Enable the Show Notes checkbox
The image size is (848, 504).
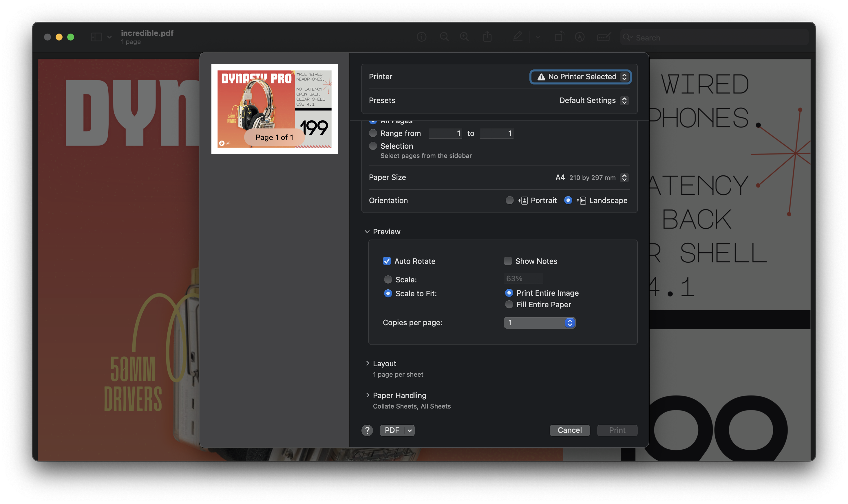click(508, 261)
